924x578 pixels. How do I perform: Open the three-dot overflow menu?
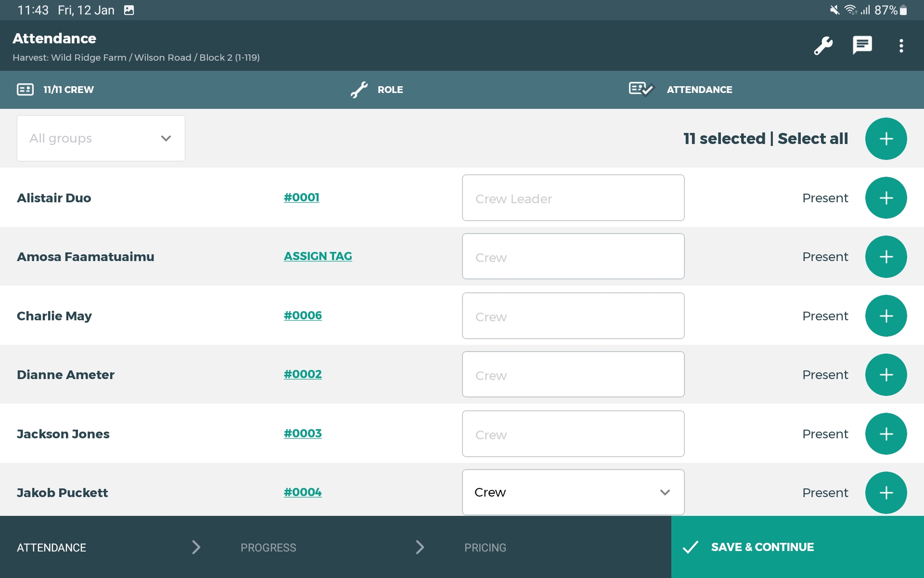coord(901,46)
